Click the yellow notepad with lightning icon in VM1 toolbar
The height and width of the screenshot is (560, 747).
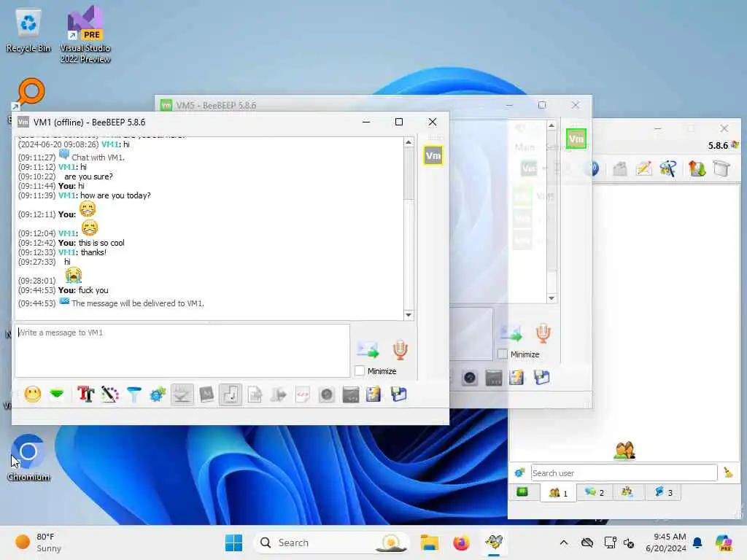(374, 394)
